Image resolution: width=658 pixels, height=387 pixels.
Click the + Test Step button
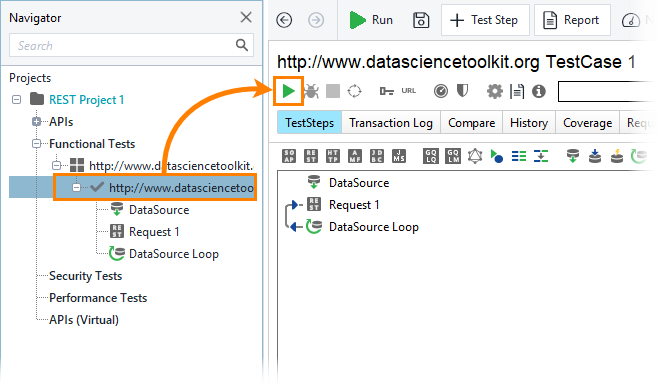(x=485, y=20)
